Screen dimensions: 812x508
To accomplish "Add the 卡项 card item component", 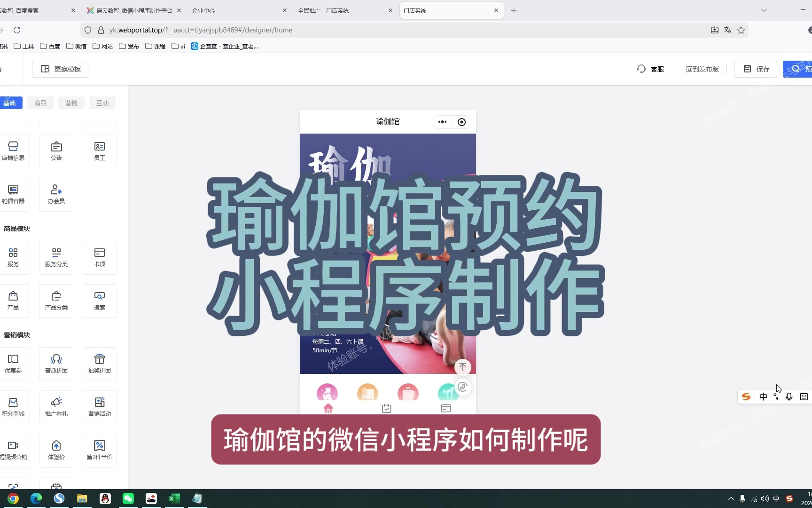I will click(100, 257).
